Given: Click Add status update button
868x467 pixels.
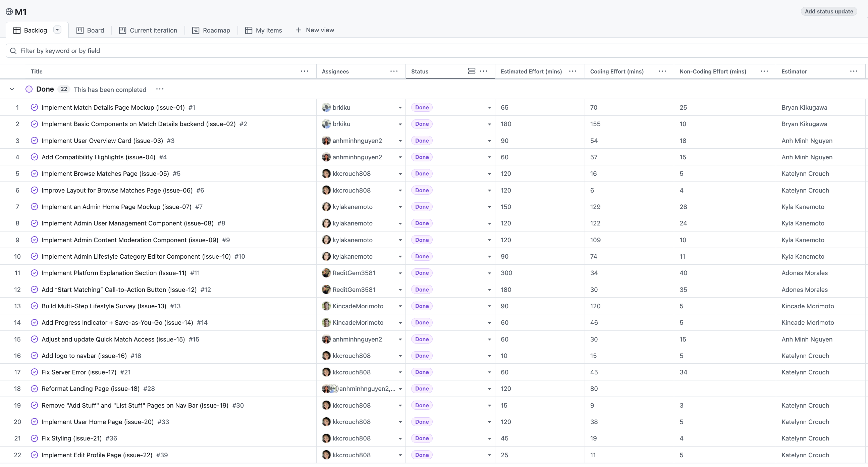Looking at the screenshot, I should [828, 11].
